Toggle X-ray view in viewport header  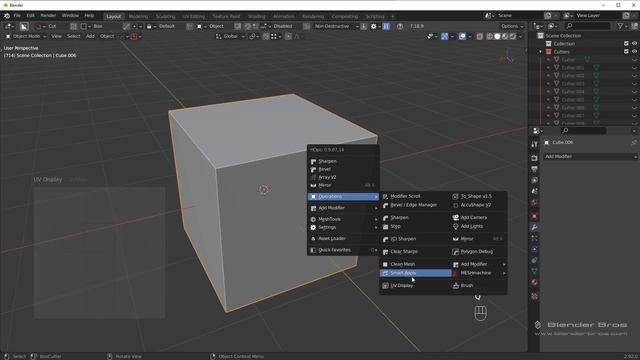tap(480, 36)
